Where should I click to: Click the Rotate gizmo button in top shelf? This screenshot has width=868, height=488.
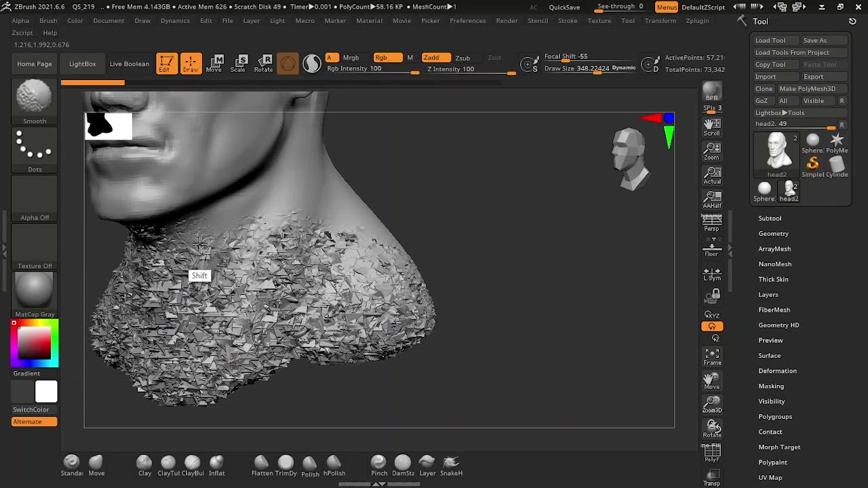click(x=263, y=63)
